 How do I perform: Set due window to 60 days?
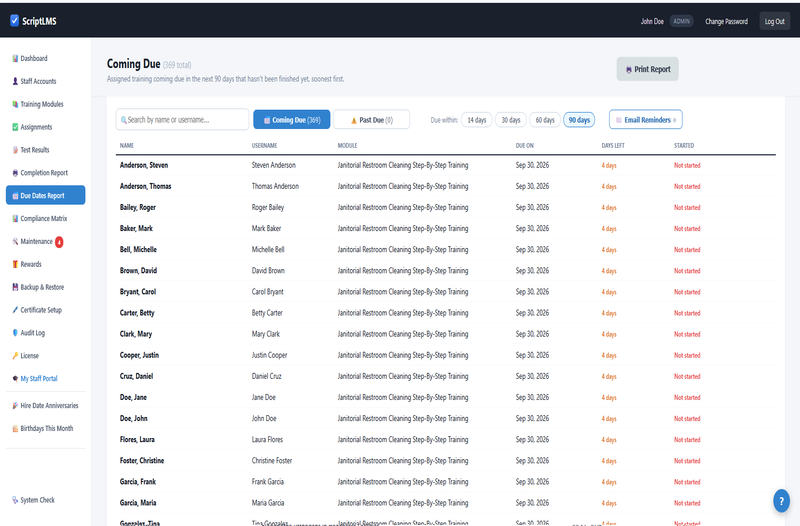pos(545,120)
